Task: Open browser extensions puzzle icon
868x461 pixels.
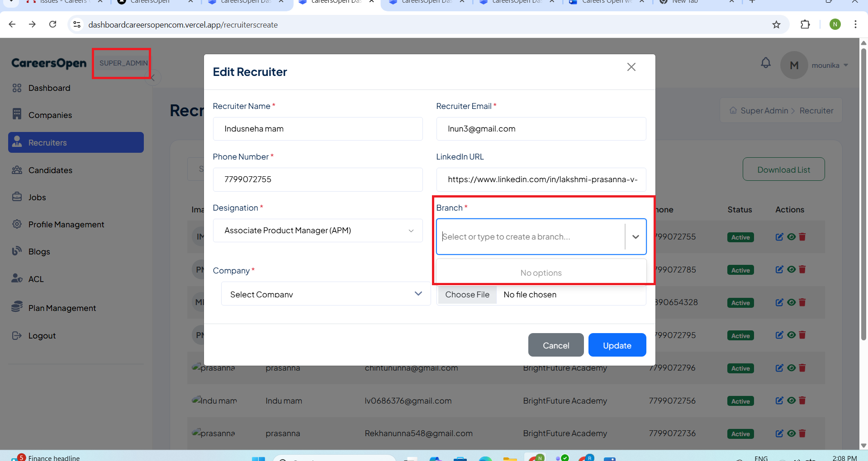Action: point(805,25)
